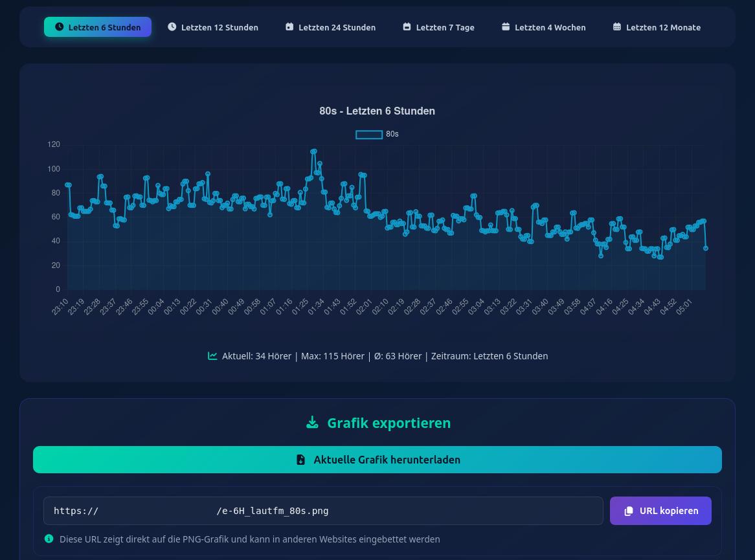Click the calendar icon on "Letzten 4 Wochen"
Viewport: 755px width, 560px height.
[506, 27]
